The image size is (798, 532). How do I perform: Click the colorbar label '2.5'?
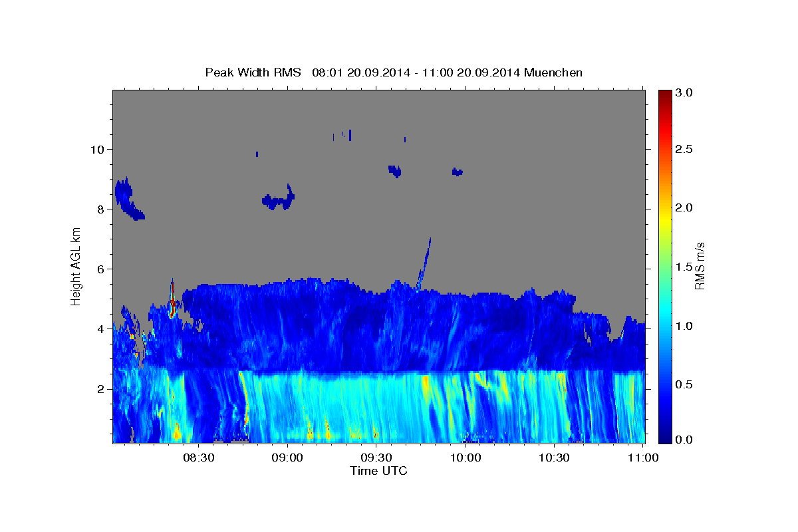684,149
